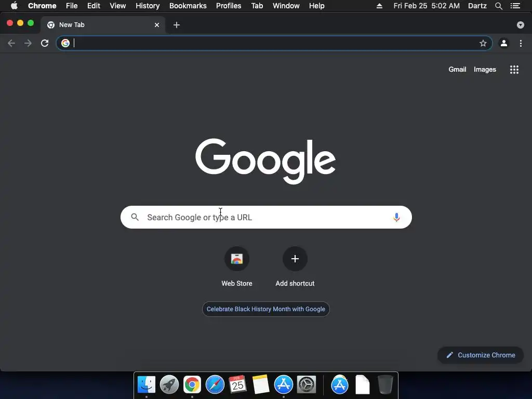The image size is (532, 399).
Task: Open the Chrome profile avatar button
Action: (504, 43)
